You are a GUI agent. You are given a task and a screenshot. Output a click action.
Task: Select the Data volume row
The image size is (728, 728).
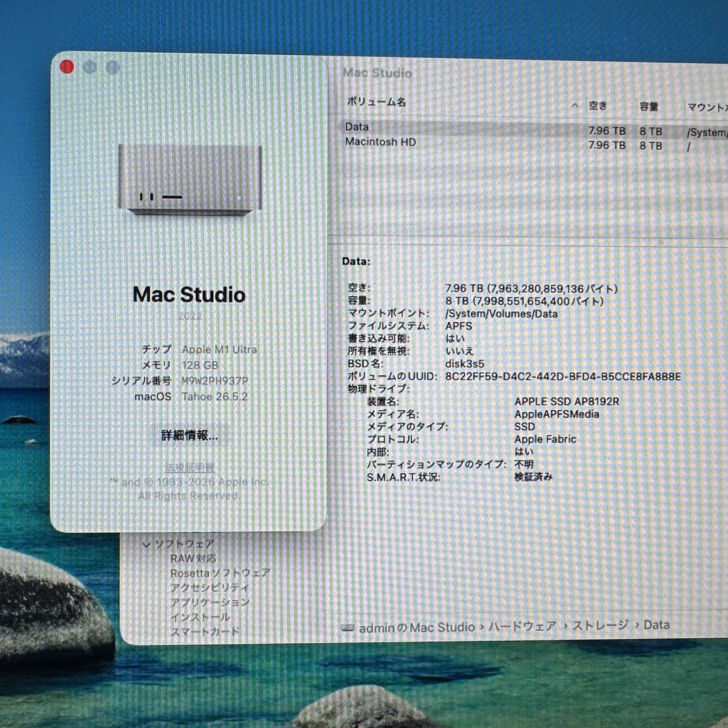(531, 129)
